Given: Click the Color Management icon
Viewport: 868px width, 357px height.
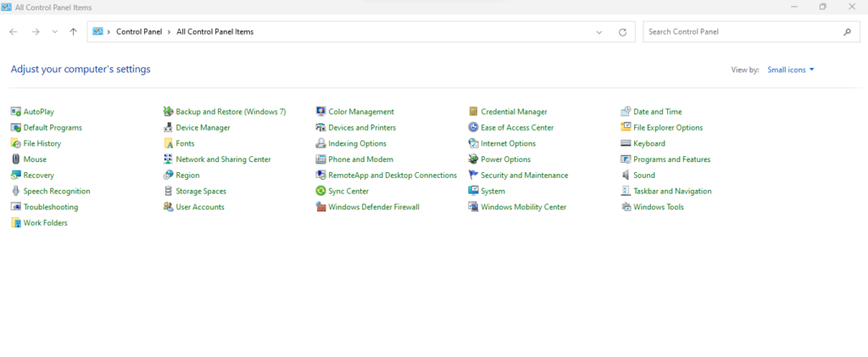Looking at the screenshot, I should 320,112.
